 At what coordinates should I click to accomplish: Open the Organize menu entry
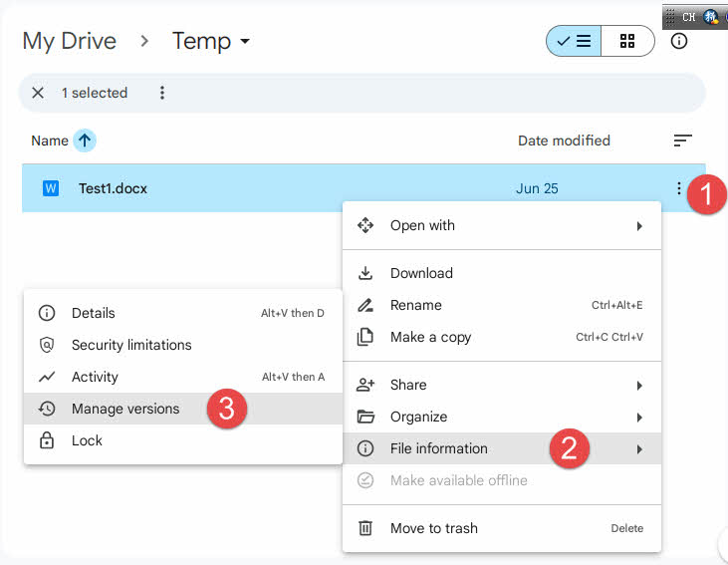tap(502, 417)
